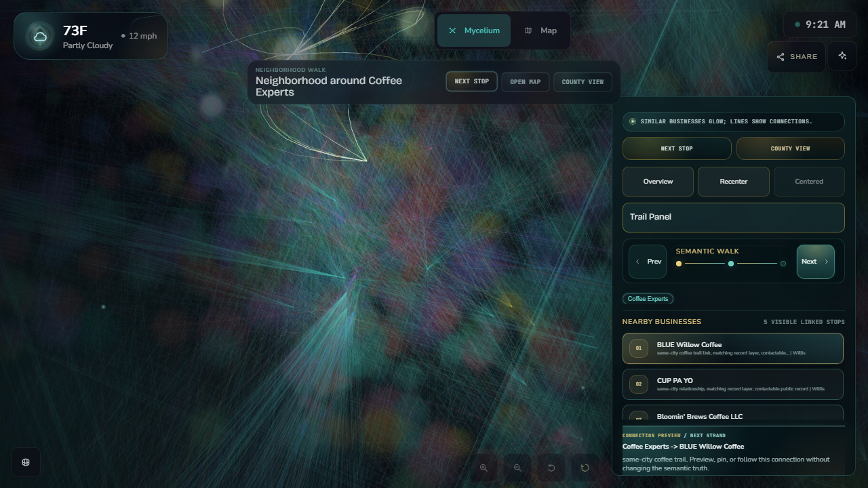Zoom in with the magnifier plus icon

[x=484, y=468]
